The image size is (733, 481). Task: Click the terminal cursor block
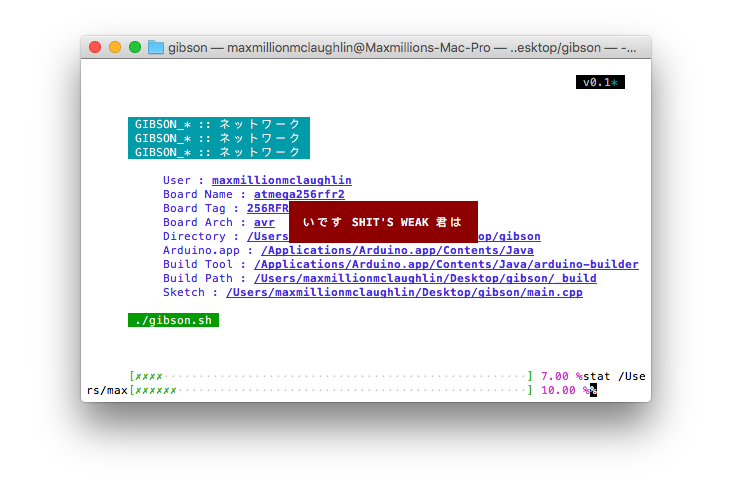593,390
